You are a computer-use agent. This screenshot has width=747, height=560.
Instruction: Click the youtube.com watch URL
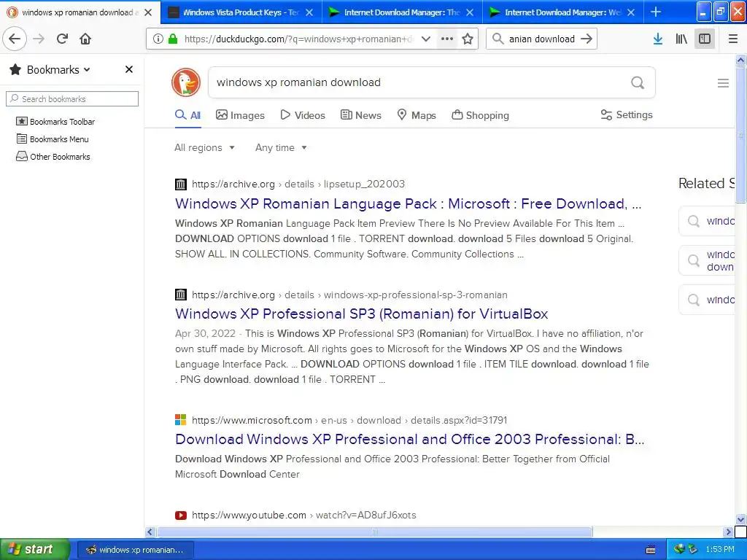tap(304, 515)
